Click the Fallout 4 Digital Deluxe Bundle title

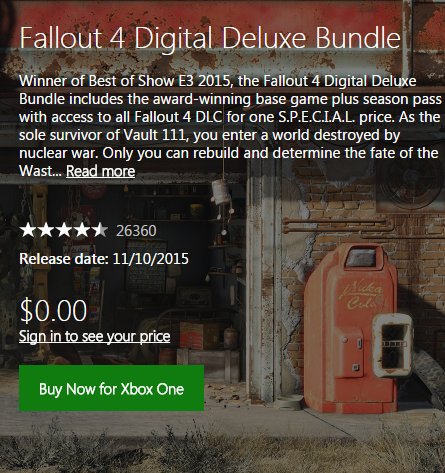210,37
